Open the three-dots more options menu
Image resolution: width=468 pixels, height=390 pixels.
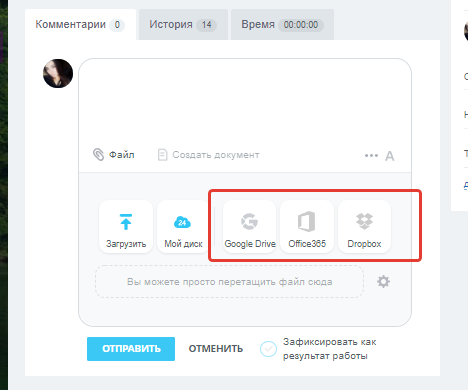pos(371,155)
